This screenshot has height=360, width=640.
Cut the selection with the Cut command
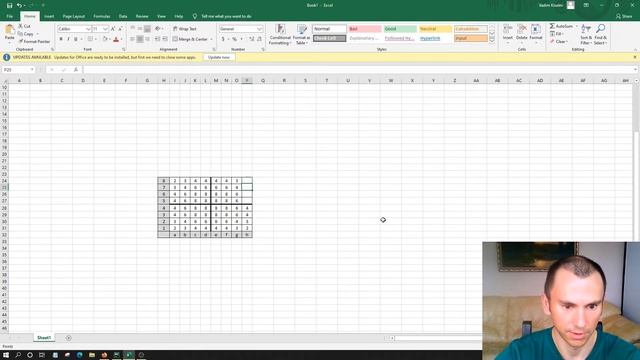(x=24, y=26)
